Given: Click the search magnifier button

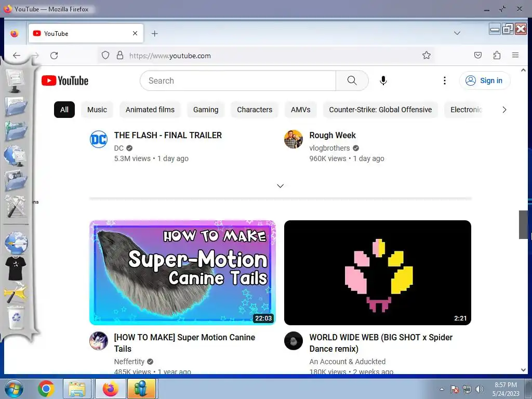Looking at the screenshot, I should [x=352, y=81].
